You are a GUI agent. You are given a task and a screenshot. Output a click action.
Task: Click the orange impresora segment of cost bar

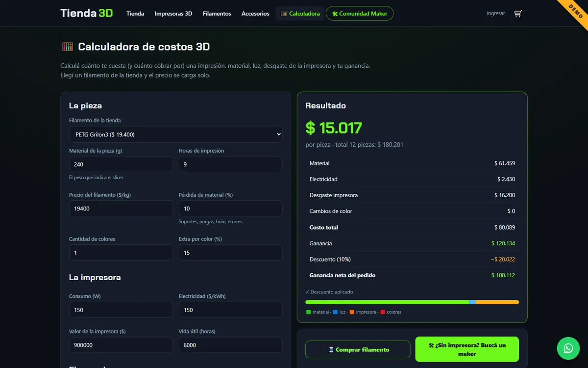point(497,302)
